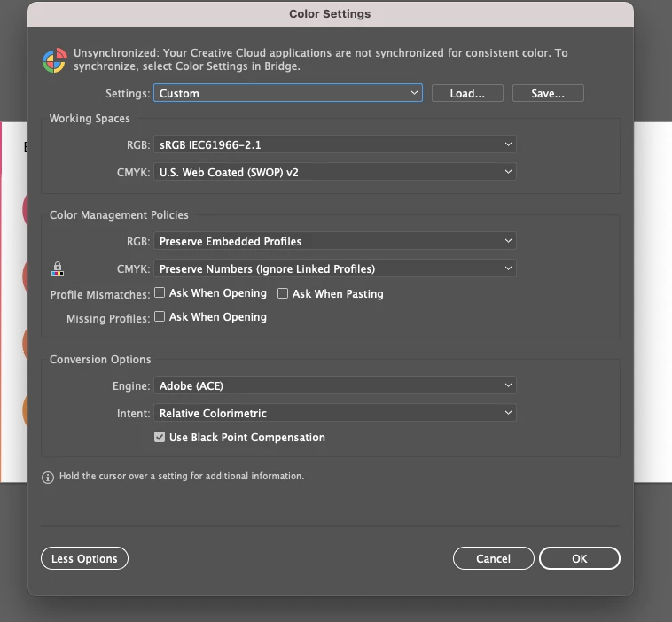This screenshot has height=622, width=672.
Task: Click the Settings label
Action: point(128,93)
